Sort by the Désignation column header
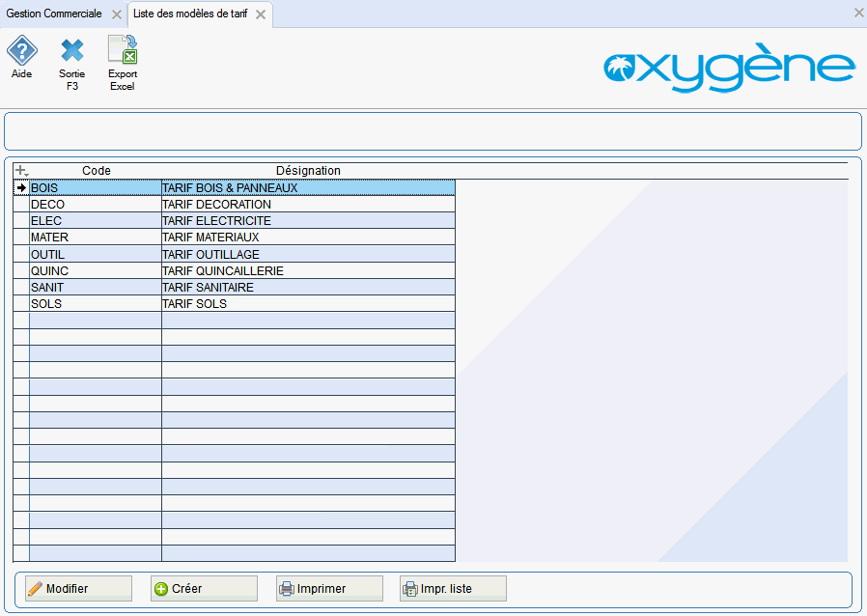867x616 pixels. click(308, 171)
